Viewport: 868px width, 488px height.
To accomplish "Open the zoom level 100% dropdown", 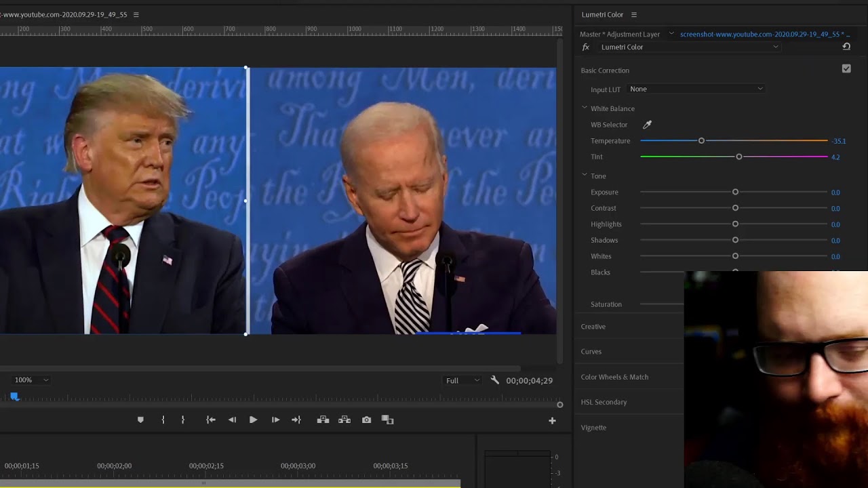I will point(32,380).
